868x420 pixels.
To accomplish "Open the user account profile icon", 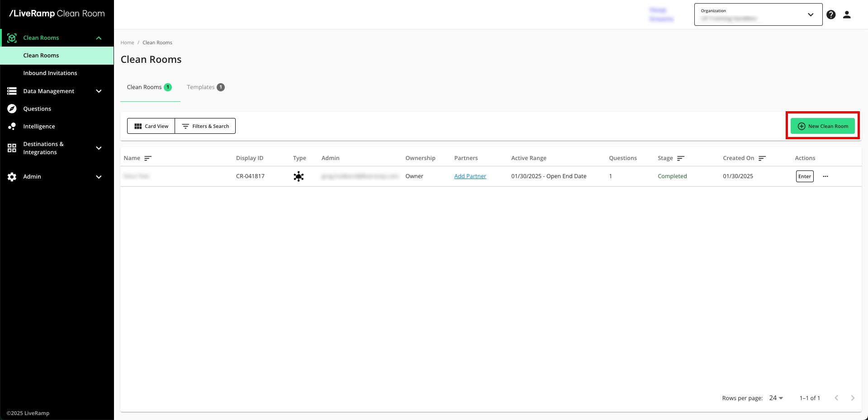I will click(x=847, y=15).
